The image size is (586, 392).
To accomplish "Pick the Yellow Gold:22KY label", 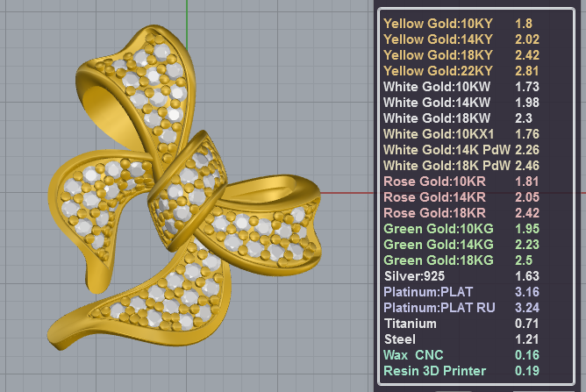I will (438, 71).
